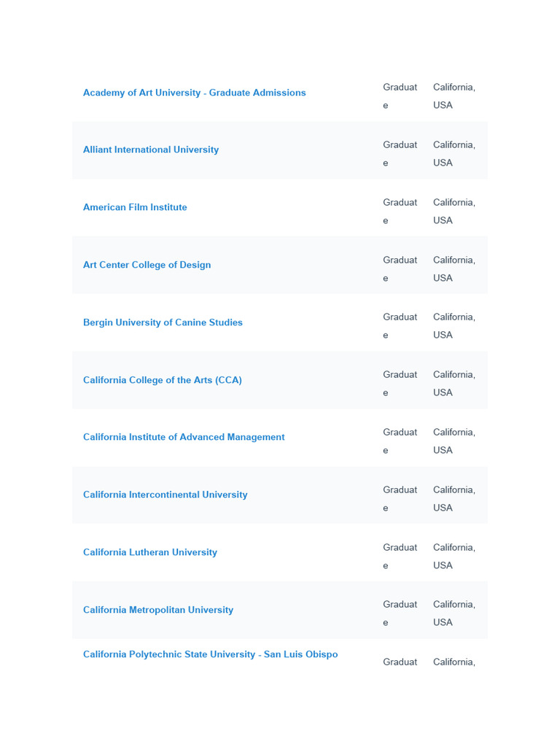
Task: Click California, USA in California Lutheran row
Action: [454, 556]
